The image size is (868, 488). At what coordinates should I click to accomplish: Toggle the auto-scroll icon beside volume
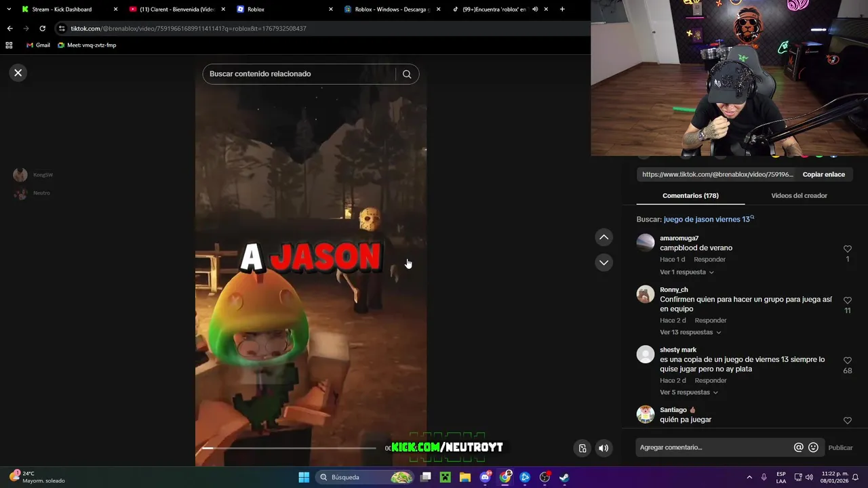(x=582, y=448)
